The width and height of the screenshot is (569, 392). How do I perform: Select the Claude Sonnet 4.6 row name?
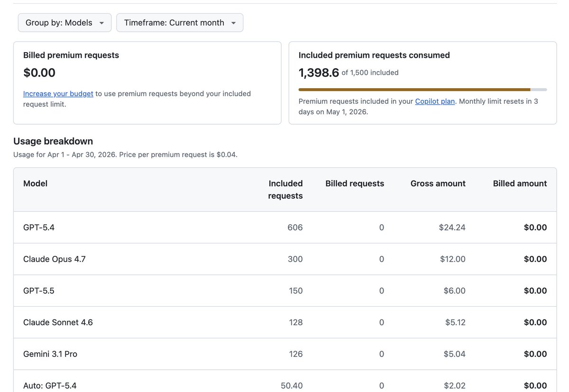click(58, 322)
